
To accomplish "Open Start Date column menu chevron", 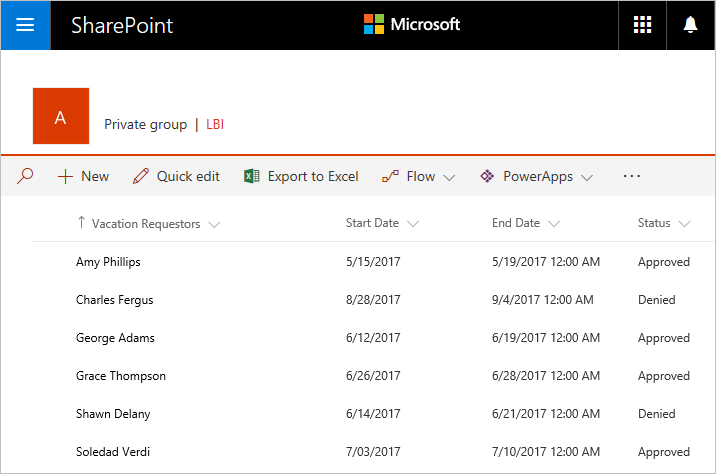I will click(x=413, y=224).
